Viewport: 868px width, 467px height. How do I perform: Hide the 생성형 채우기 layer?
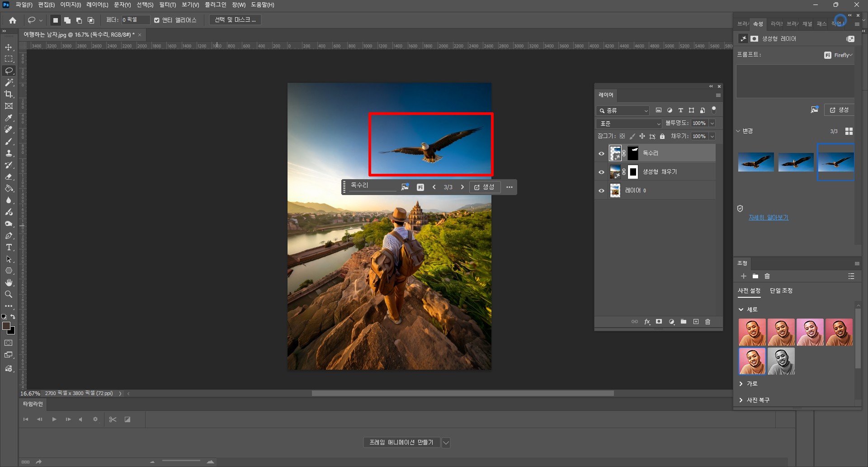(601, 172)
